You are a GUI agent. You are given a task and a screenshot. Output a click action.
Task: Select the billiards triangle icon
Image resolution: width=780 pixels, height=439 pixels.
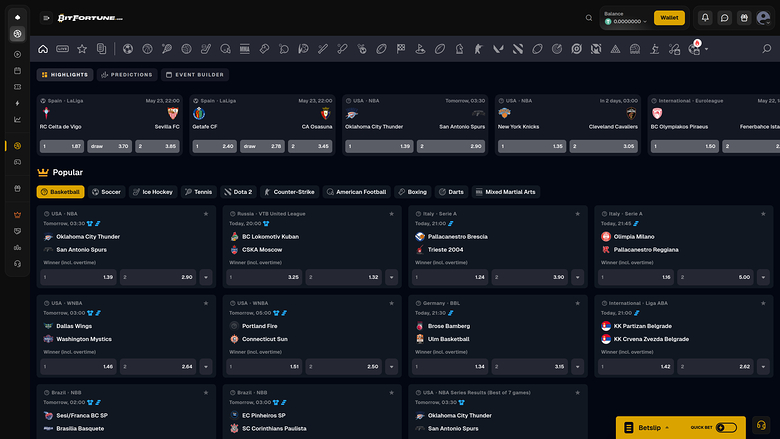click(615, 49)
